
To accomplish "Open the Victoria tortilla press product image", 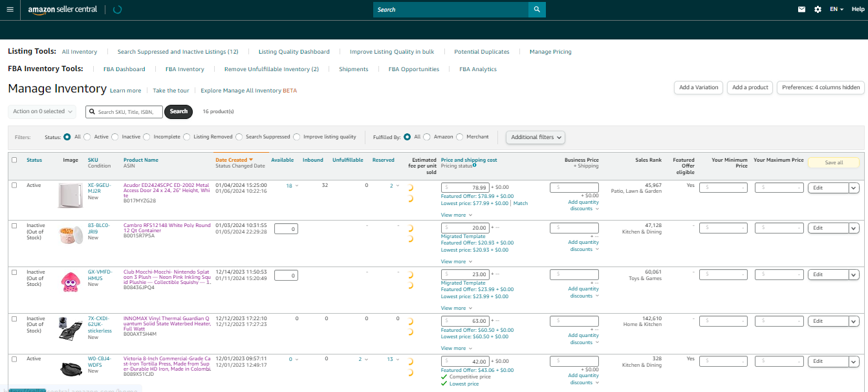I will (71, 368).
